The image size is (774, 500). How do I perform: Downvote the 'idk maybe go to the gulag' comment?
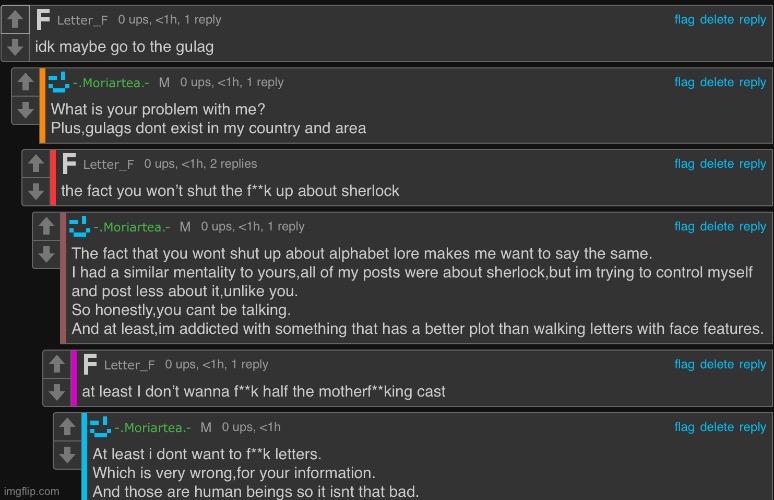[x=15, y=47]
